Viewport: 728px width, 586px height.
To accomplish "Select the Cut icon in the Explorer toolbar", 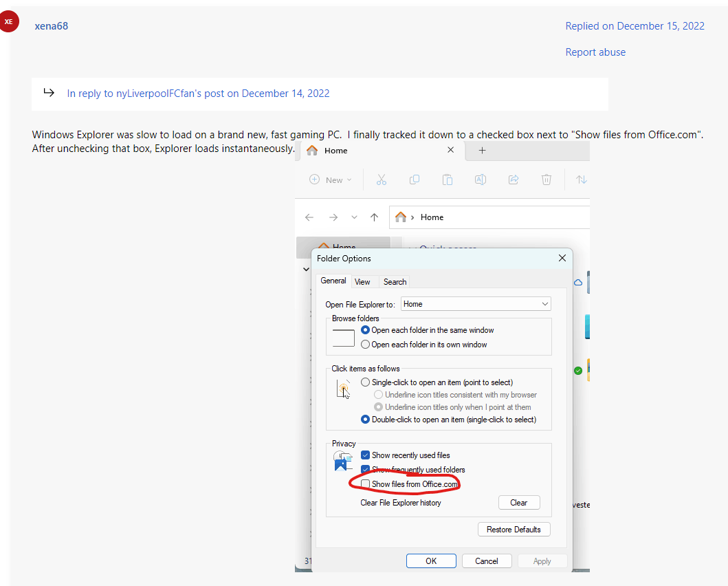I will tap(382, 180).
